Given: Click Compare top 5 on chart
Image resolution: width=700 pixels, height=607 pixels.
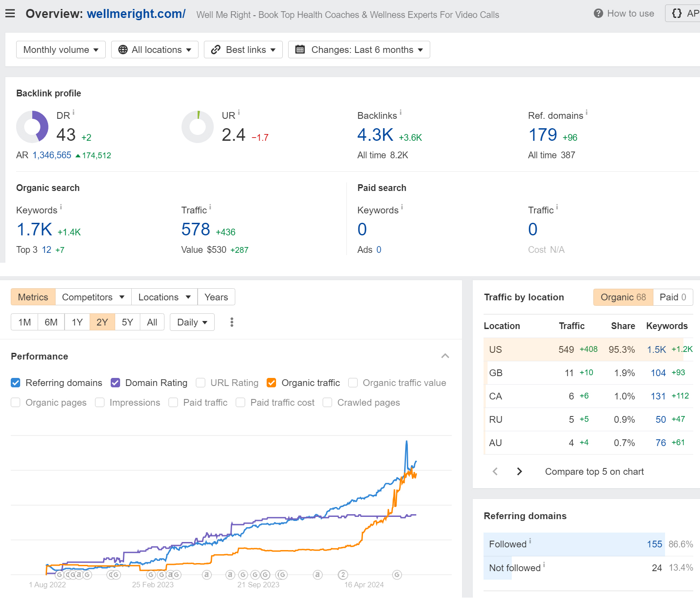Looking at the screenshot, I should (594, 472).
